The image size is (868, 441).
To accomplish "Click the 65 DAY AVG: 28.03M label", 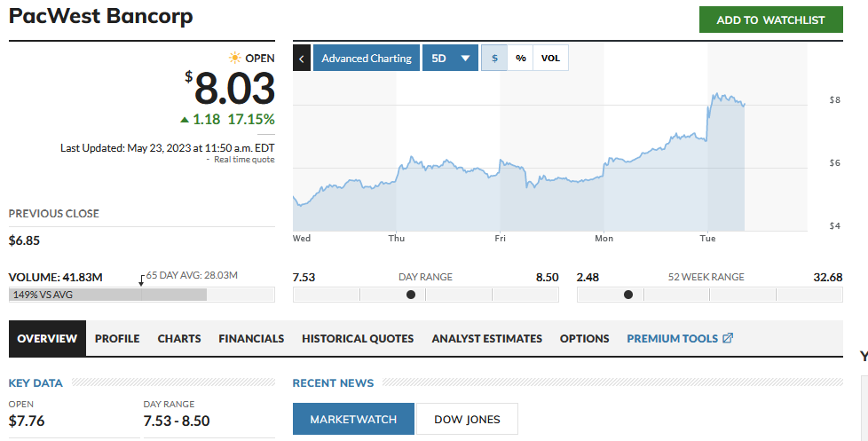I will [x=192, y=275].
